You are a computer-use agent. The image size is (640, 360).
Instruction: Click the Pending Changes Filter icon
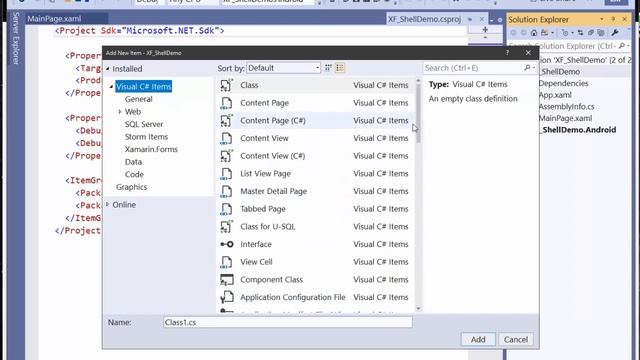564,33
